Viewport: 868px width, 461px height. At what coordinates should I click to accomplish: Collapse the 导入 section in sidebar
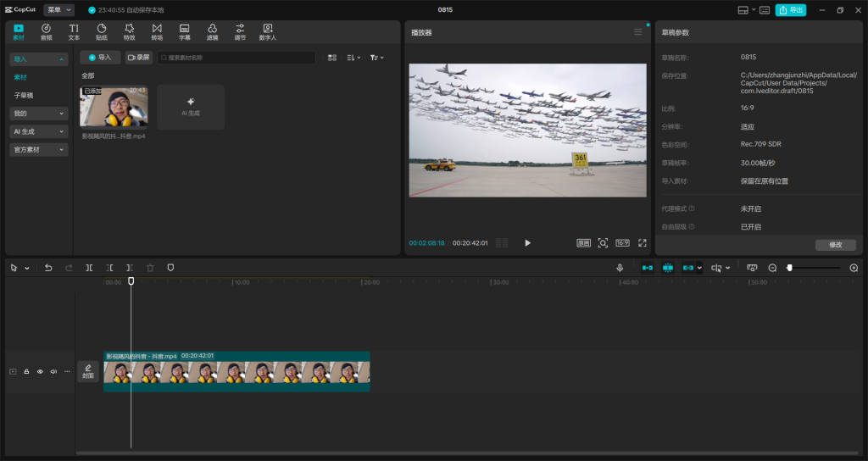(x=39, y=58)
